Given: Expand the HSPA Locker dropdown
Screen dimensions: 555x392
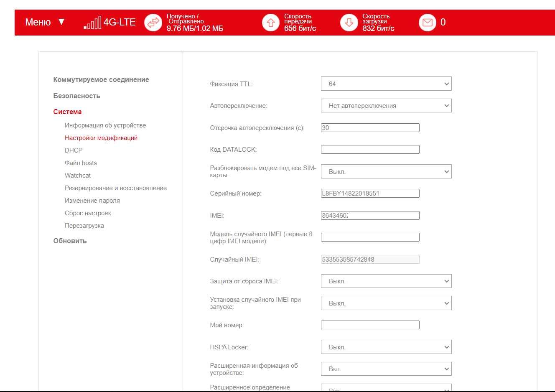Looking at the screenshot, I should 386,347.
